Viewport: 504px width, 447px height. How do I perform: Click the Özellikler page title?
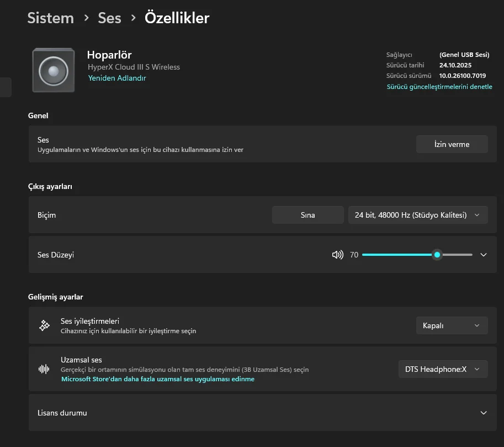[x=177, y=18]
